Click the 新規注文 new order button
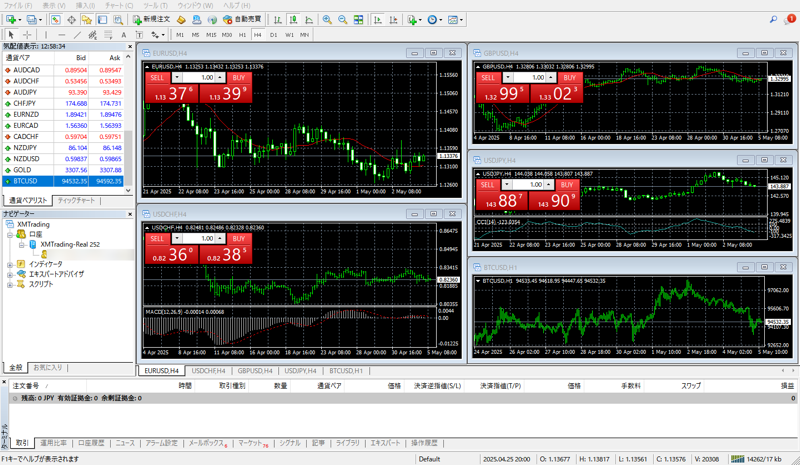Viewport: 800px width, 465px height. coord(151,19)
